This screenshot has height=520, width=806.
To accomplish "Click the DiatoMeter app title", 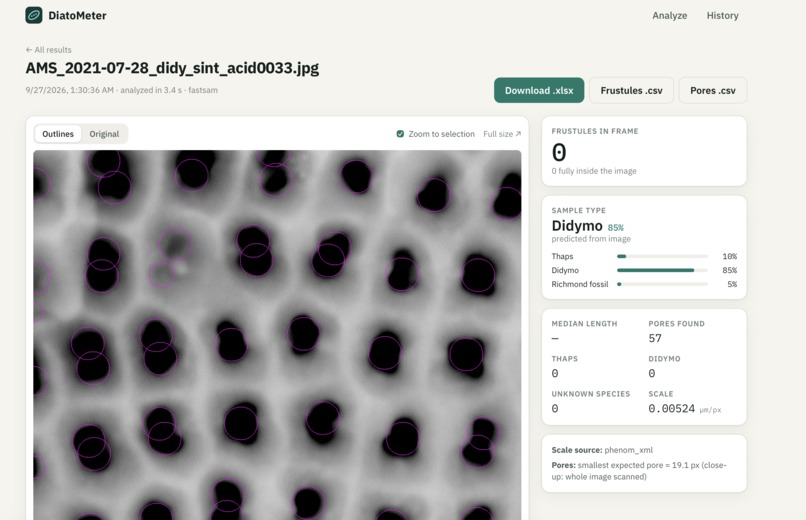I will pos(77,15).
